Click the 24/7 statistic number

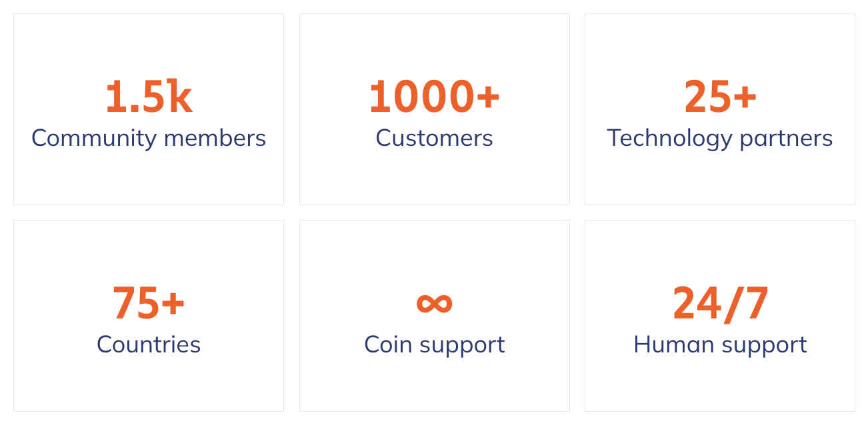[720, 303]
